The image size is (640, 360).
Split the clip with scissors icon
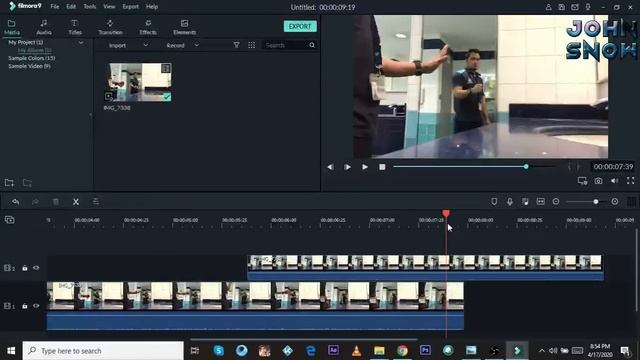[x=76, y=201]
